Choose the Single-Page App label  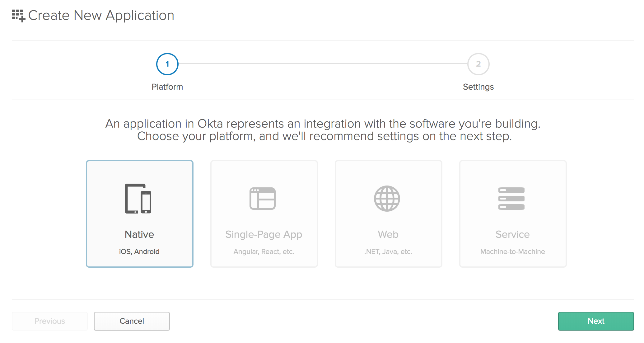tap(264, 235)
